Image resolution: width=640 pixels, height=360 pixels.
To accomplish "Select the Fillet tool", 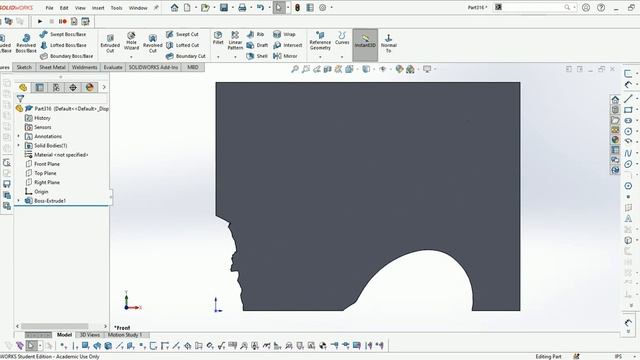I will click(x=218, y=38).
